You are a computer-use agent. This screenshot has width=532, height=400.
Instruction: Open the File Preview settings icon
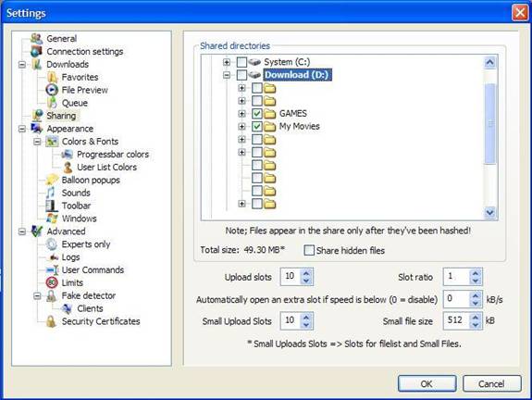tap(52, 90)
